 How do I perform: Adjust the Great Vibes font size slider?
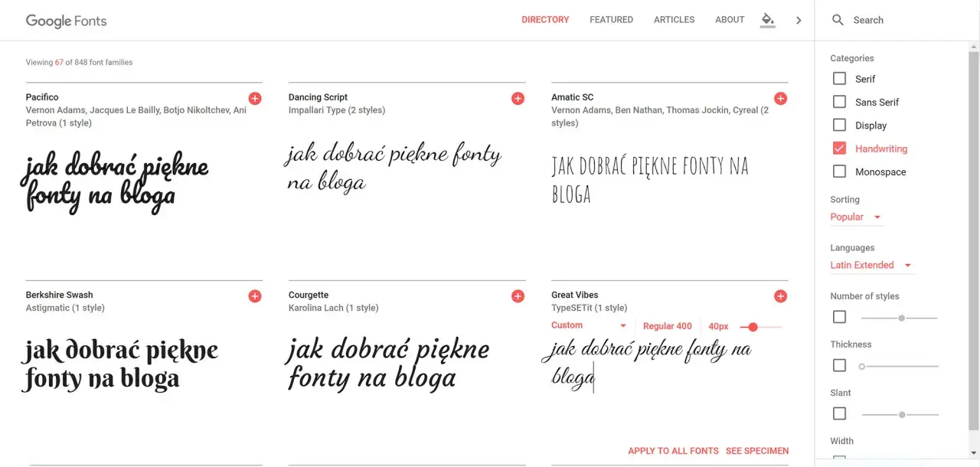[753, 327]
